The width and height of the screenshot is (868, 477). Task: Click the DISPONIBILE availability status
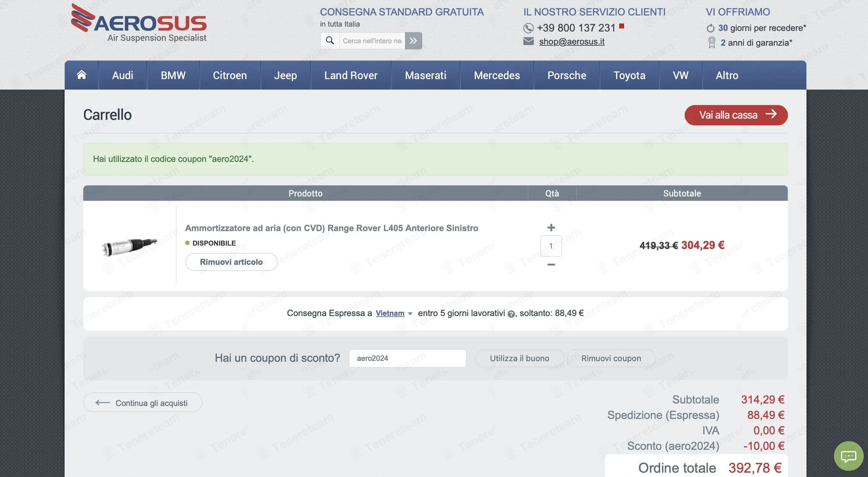pyautogui.click(x=210, y=243)
